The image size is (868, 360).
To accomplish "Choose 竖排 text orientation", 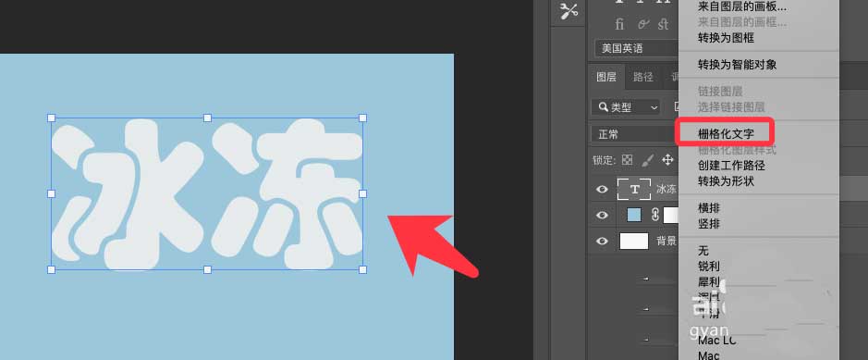I will point(709,224).
